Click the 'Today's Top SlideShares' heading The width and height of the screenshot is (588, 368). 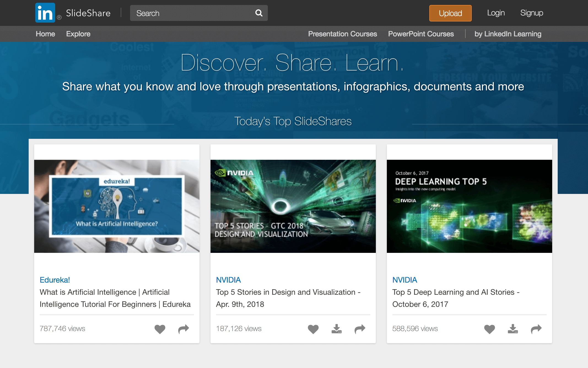(x=293, y=121)
